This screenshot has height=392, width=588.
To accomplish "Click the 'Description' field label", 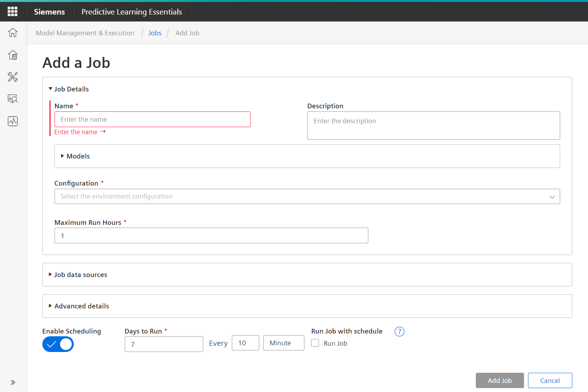I will click(x=325, y=106).
